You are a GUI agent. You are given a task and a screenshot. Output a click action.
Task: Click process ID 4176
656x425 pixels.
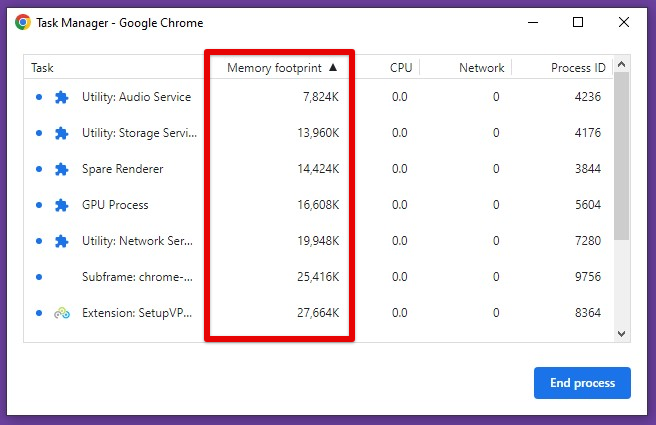pos(587,133)
